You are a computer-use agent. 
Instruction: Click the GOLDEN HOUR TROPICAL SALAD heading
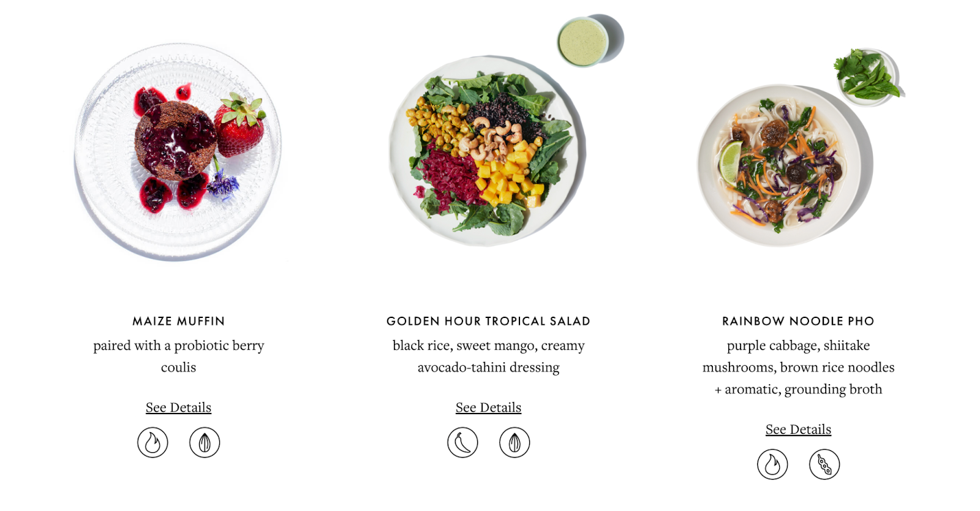(488, 320)
